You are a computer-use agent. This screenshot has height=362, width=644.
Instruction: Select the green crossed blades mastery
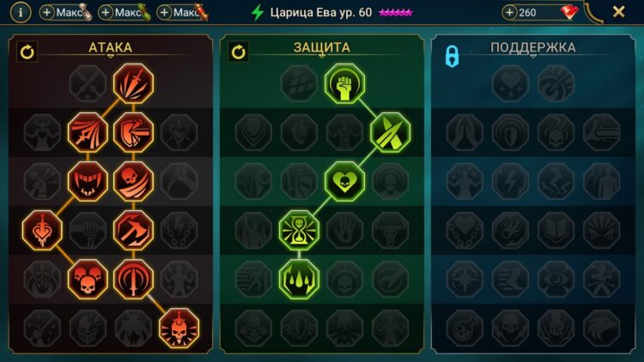(x=390, y=132)
